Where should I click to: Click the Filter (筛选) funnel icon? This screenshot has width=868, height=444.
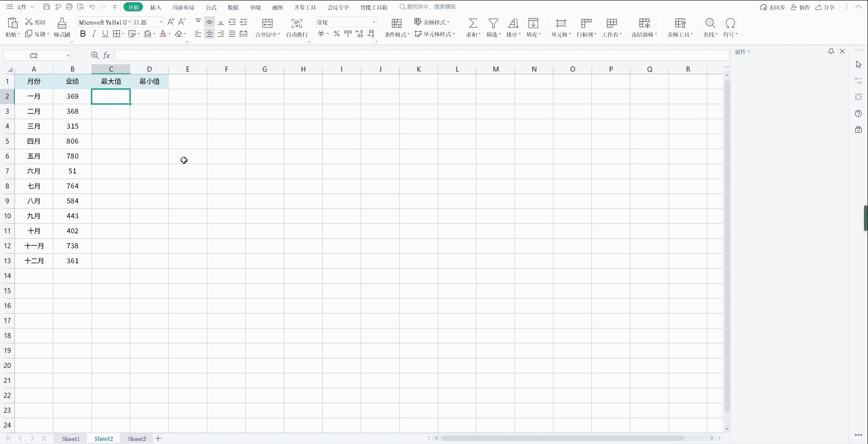pyautogui.click(x=493, y=23)
